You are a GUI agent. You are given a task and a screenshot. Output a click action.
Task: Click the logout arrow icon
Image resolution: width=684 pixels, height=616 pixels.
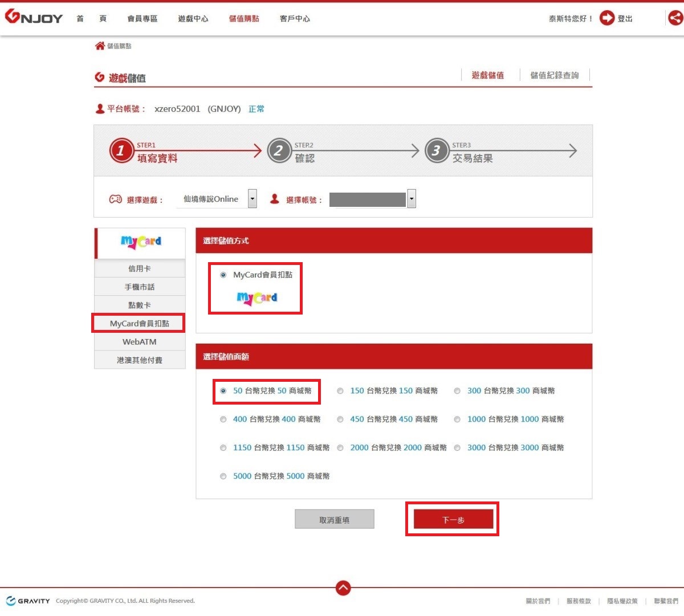(x=607, y=18)
